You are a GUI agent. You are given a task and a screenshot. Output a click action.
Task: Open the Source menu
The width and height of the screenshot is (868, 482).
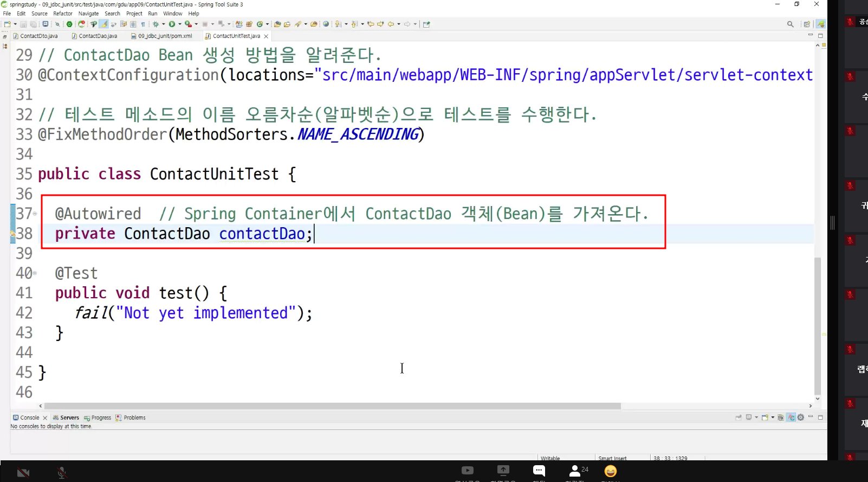[39, 14]
